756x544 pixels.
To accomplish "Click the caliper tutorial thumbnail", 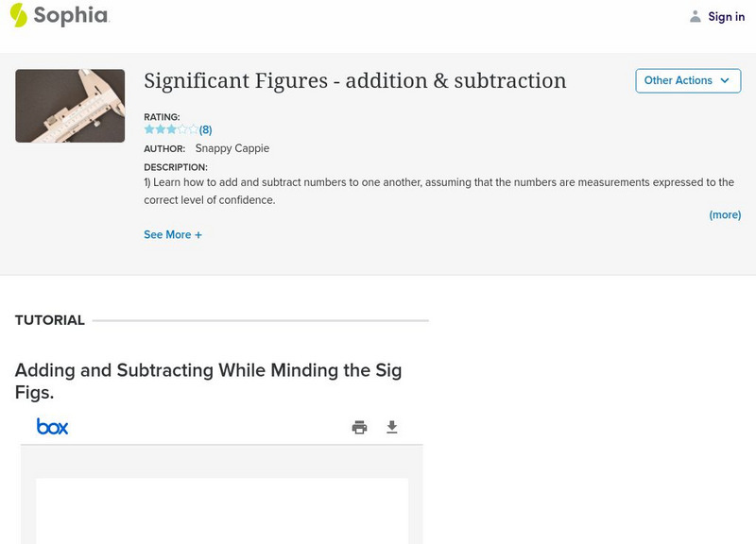I will pos(70,106).
